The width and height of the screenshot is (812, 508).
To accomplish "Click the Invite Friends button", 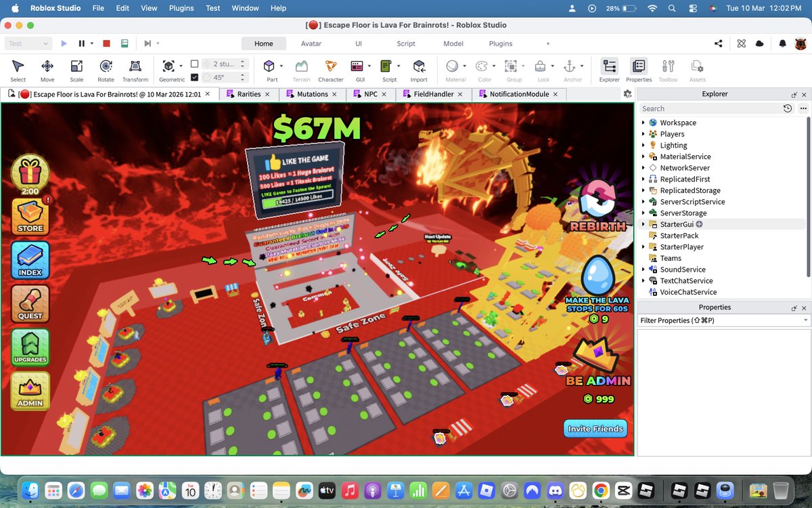I will [595, 429].
